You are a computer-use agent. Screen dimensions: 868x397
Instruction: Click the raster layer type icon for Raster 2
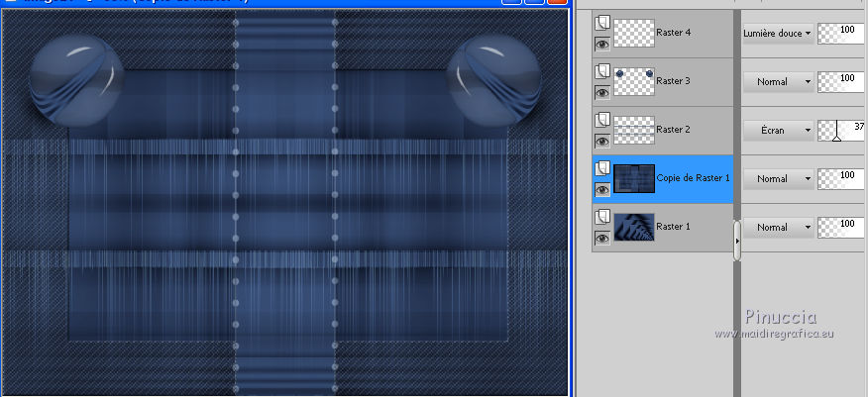(x=602, y=120)
